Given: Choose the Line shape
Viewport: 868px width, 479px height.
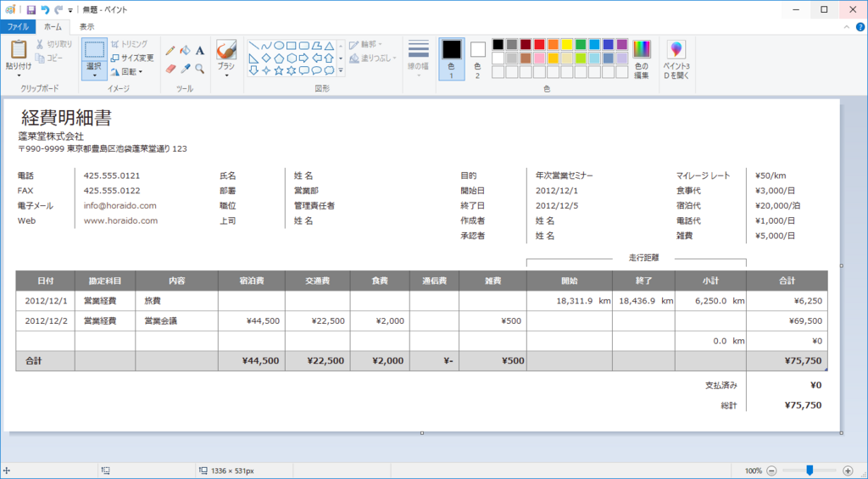Looking at the screenshot, I should point(254,46).
